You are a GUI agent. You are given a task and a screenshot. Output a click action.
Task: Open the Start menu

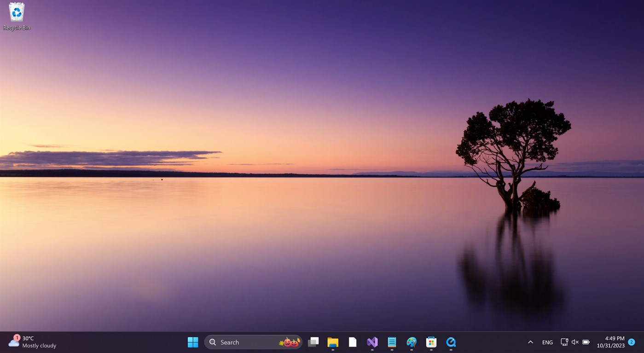click(x=193, y=342)
